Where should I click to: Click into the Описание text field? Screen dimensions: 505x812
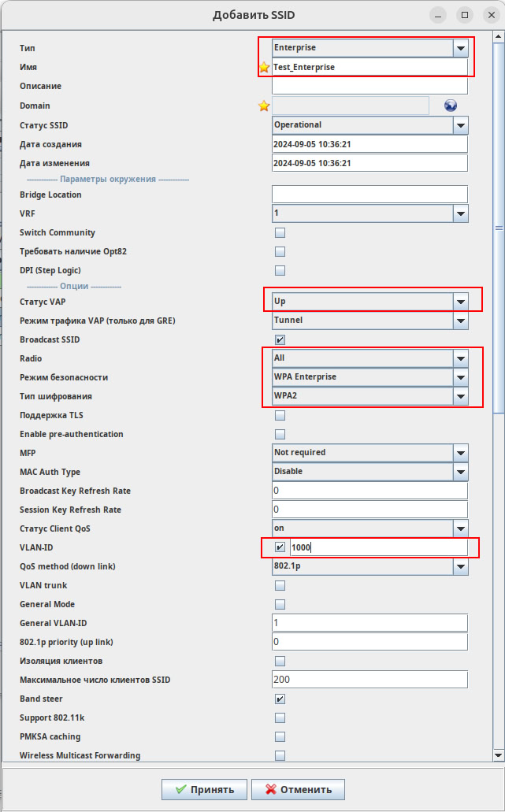pos(369,86)
